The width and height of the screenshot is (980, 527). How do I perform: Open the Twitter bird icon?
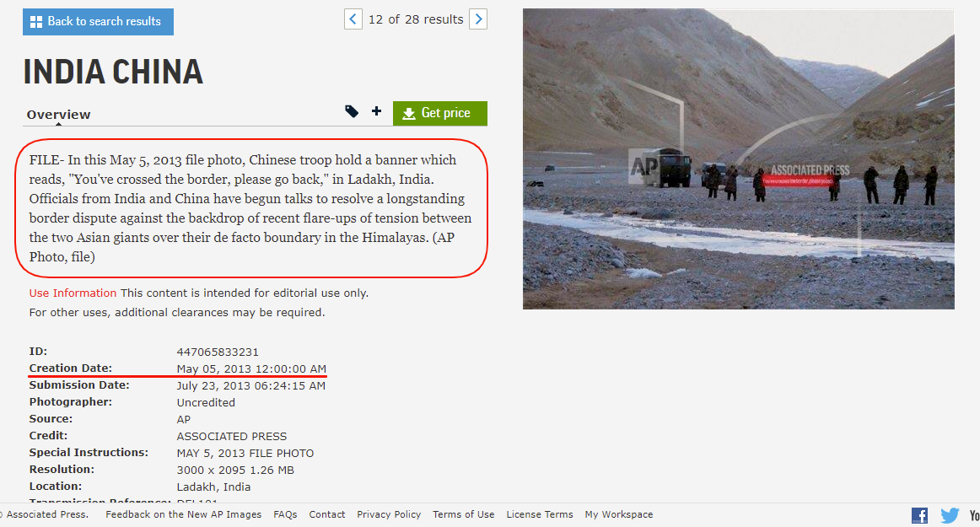950,515
